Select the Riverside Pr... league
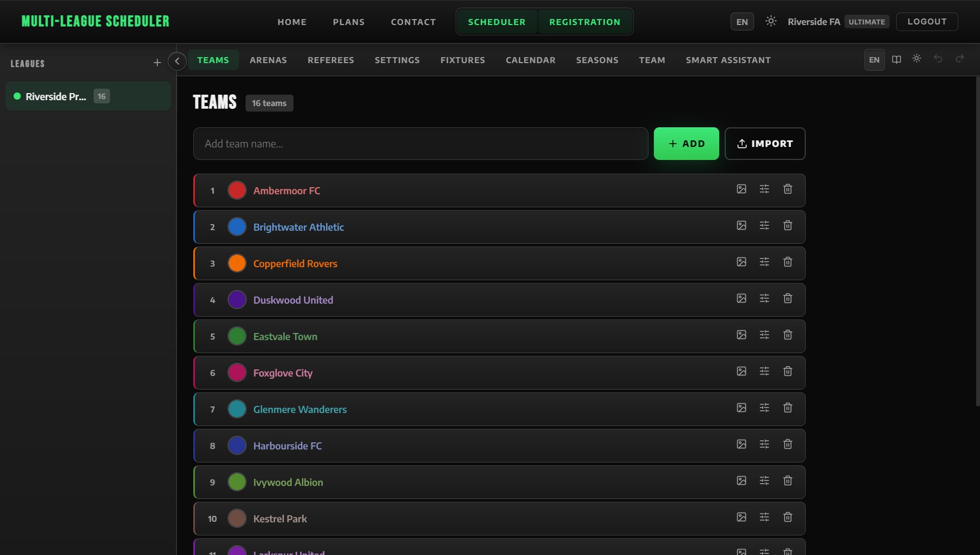Viewport: 980px width, 555px height. coord(88,96)
